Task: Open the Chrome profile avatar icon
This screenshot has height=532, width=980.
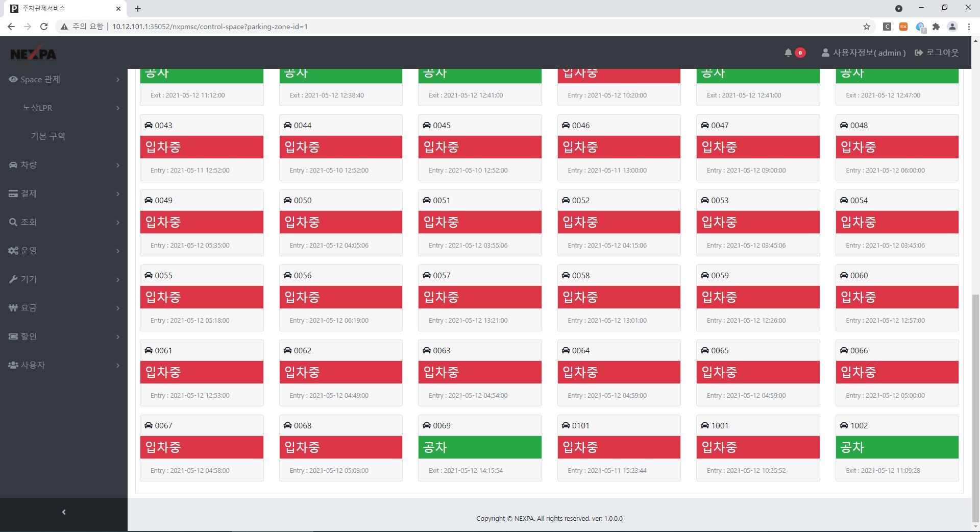Action: [x=952, y=27]
